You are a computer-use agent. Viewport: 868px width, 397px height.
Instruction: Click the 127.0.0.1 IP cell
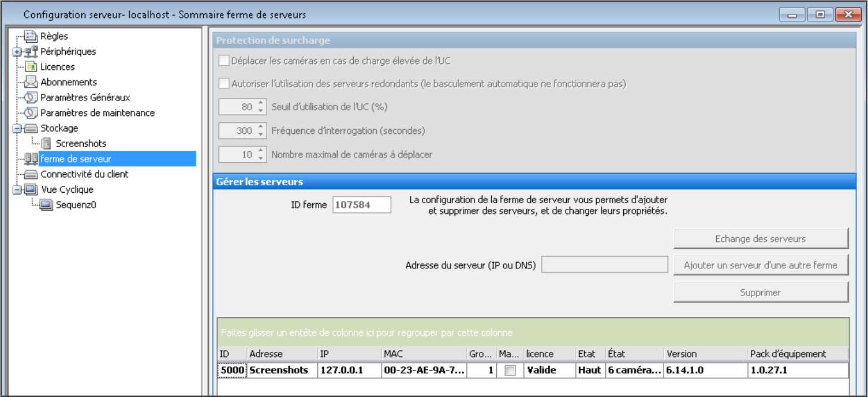349,370
